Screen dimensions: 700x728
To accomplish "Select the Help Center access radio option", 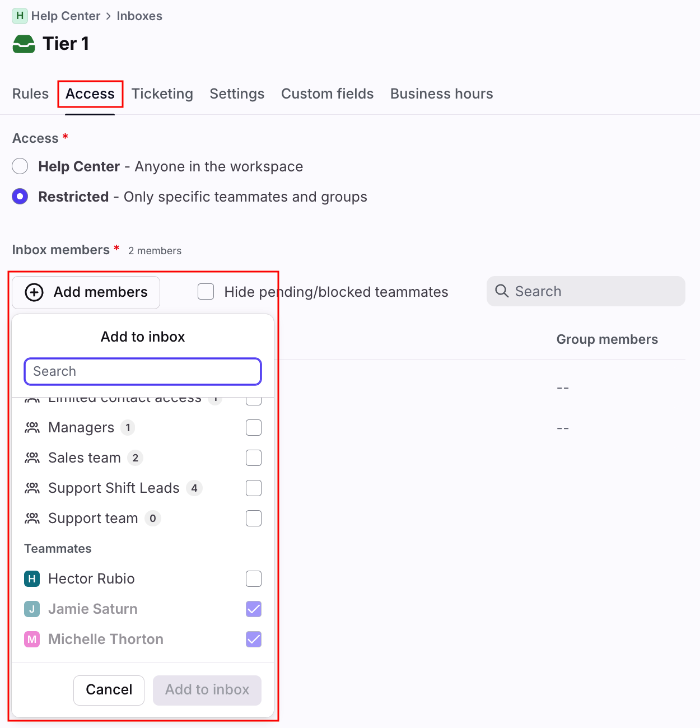I will click(20, 166).
